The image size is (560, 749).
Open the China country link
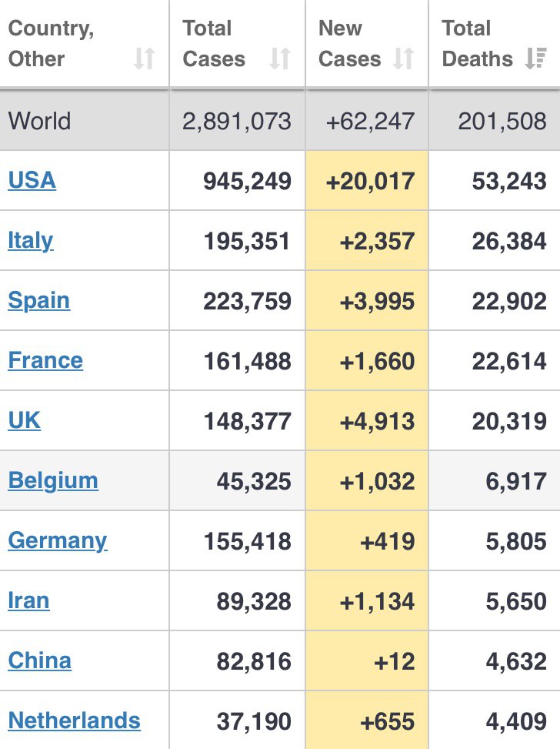40,661
